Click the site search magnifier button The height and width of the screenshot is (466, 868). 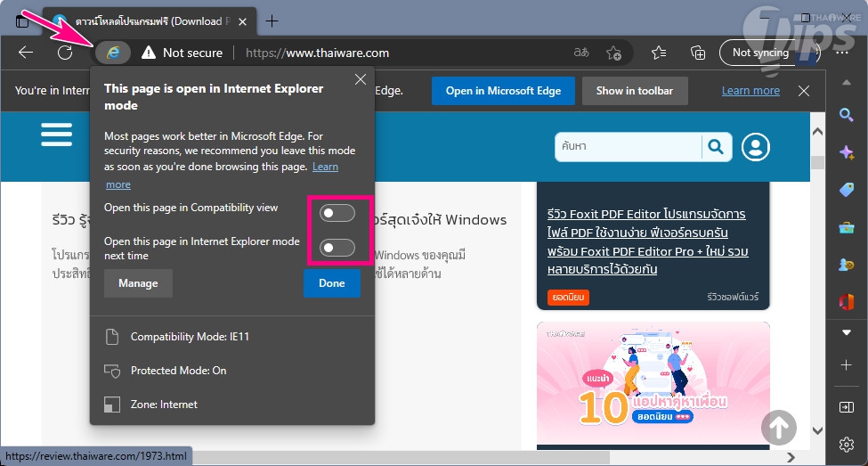click(716, 147)
